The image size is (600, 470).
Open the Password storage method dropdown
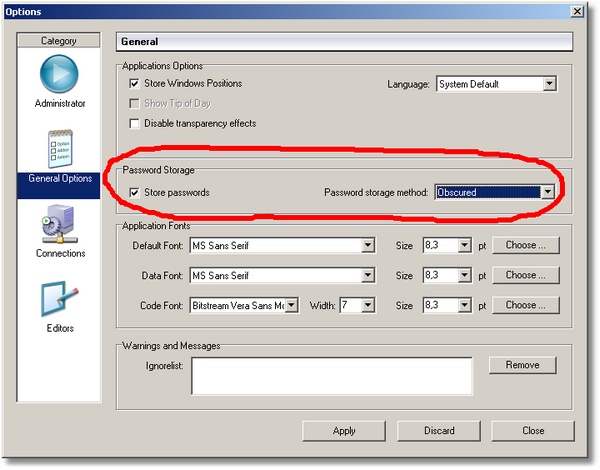pos(548,192)
